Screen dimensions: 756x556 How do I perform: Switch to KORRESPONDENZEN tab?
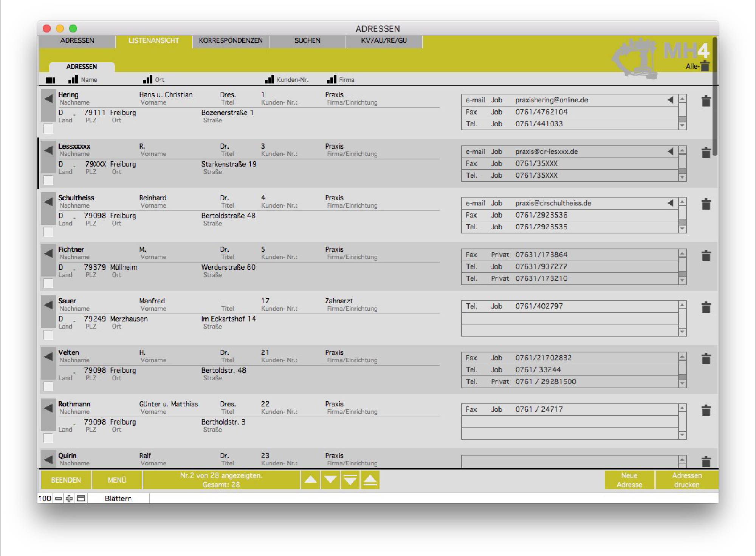tap(231, 41)
